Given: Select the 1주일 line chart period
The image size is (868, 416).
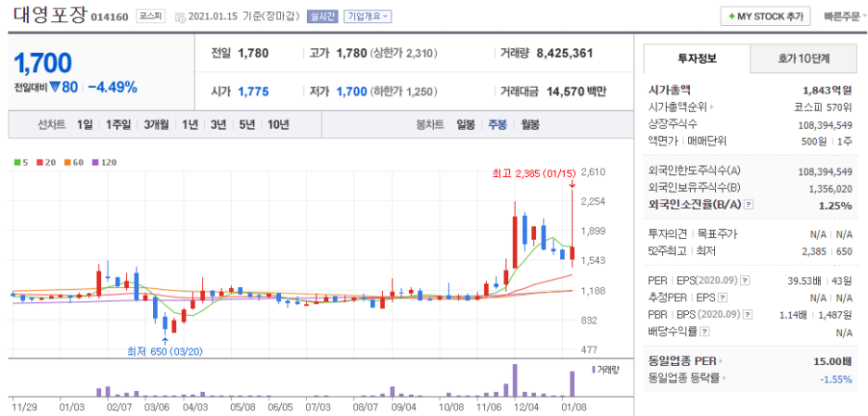Looking at the screenshot, I should tap(119, 124).
